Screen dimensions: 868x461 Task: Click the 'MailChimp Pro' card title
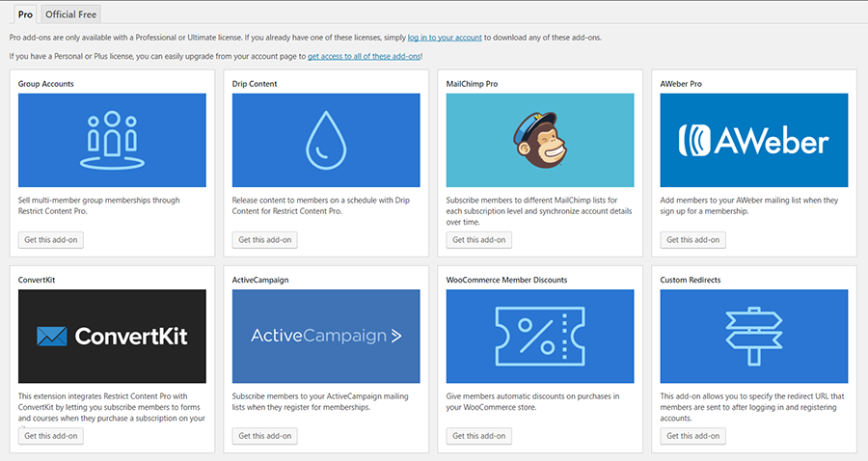[473, 84]
